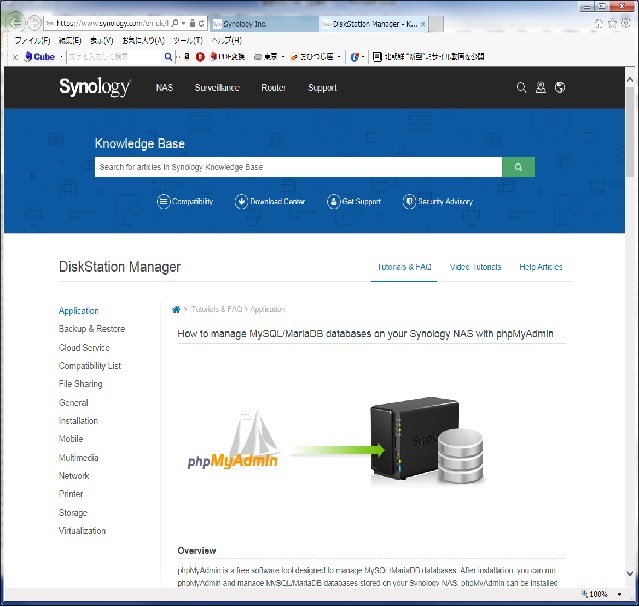Open site search magnifier in Synology header

[521, 87]
